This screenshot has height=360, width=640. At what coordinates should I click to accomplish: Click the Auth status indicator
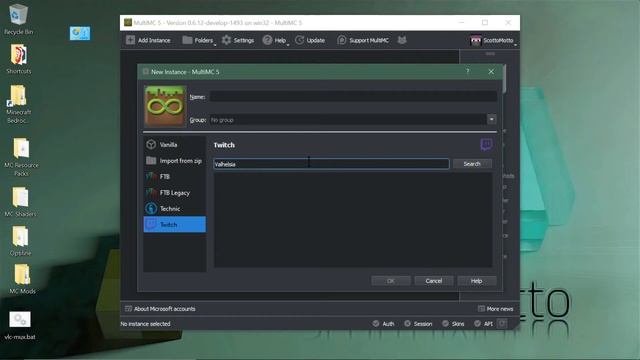pos(383,324)
